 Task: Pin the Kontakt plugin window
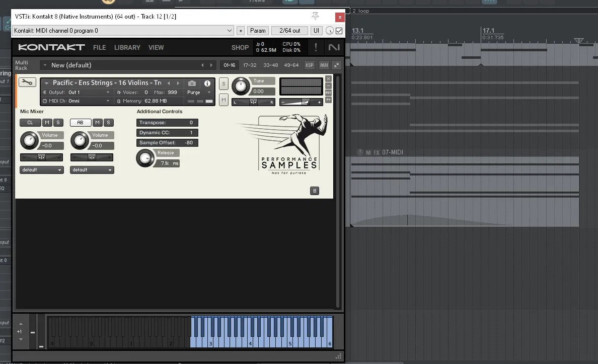[x=315, y=16]
